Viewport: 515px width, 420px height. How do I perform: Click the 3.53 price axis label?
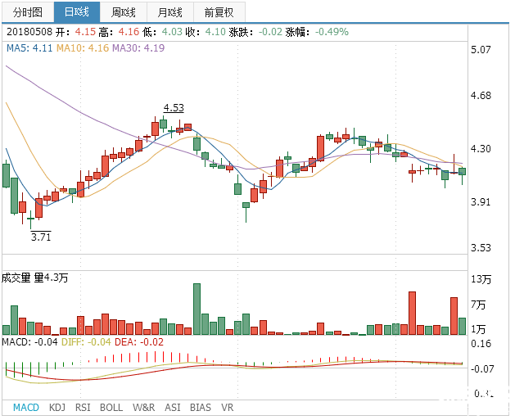481,247
